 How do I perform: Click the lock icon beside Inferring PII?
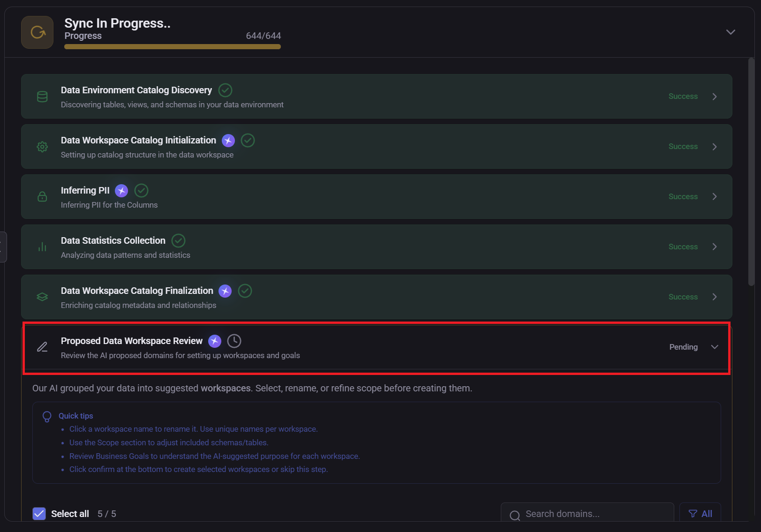(42, 196)
